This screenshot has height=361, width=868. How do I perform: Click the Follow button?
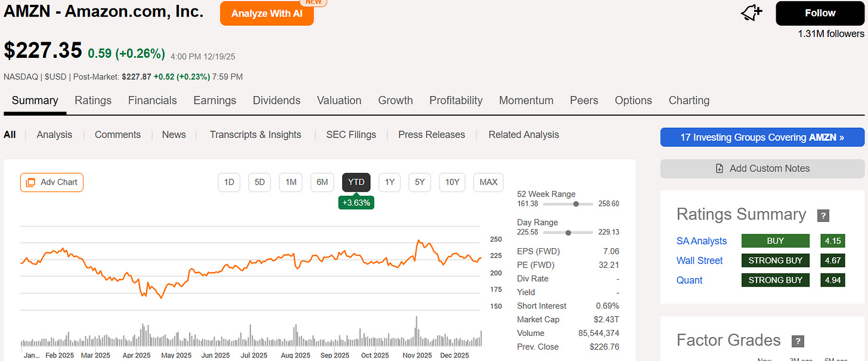tap(820, 13)
